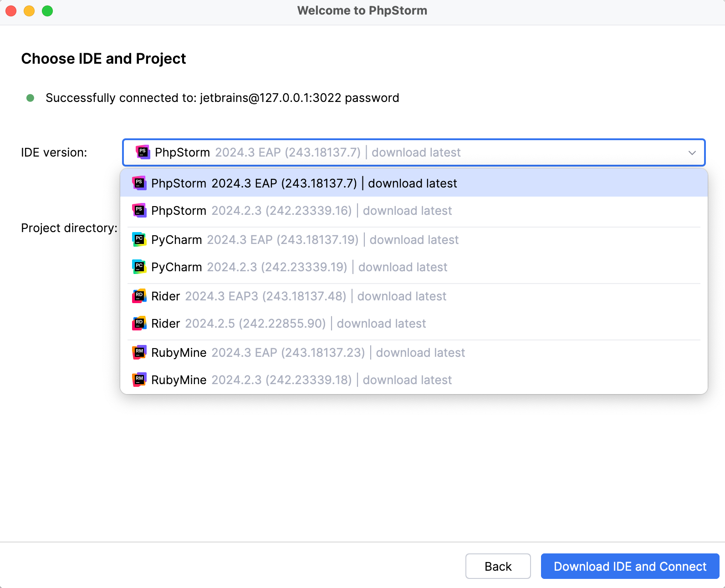Collapse the IDE version dropdown via its chevron
Screen dimensions: 725x588
(693, 152)
